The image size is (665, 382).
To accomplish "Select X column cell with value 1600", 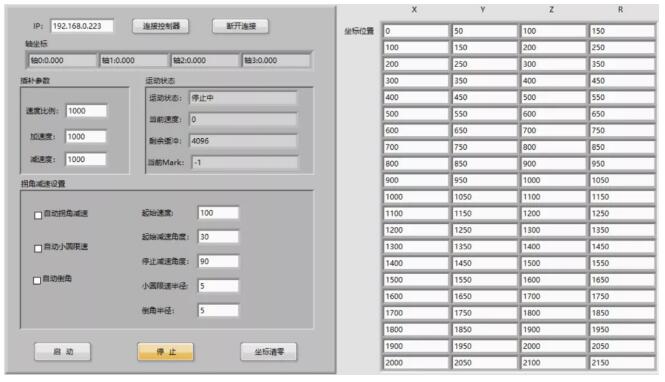I will click(x=416, y=296).
